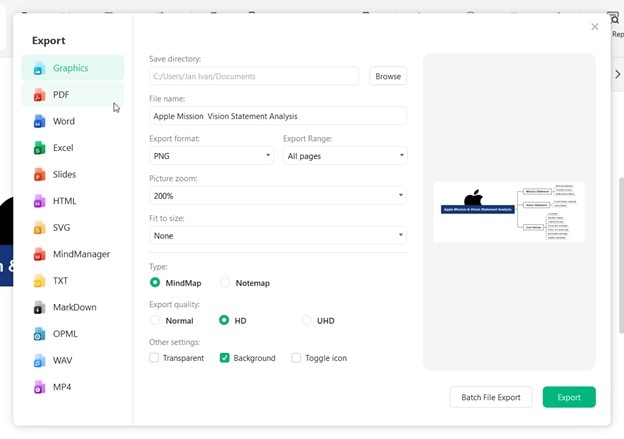Click the Slides presentation icon
The image size is (624, 439).
39,175
